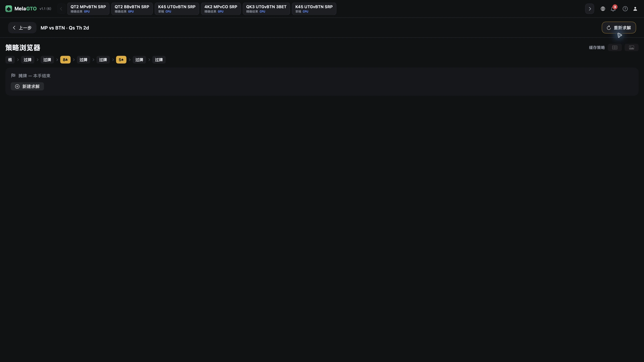Image resolution: width=644 pixels, height=362 pixels.
Task: Select the second 过牌 breadcrumb after root
Action: [47, 60]
